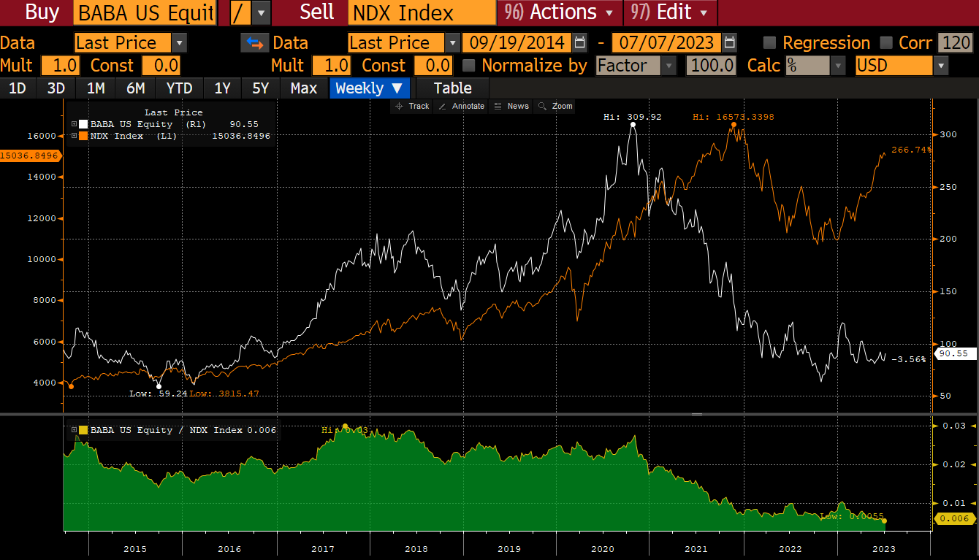Select the 1D range tab

pos(17,88)
